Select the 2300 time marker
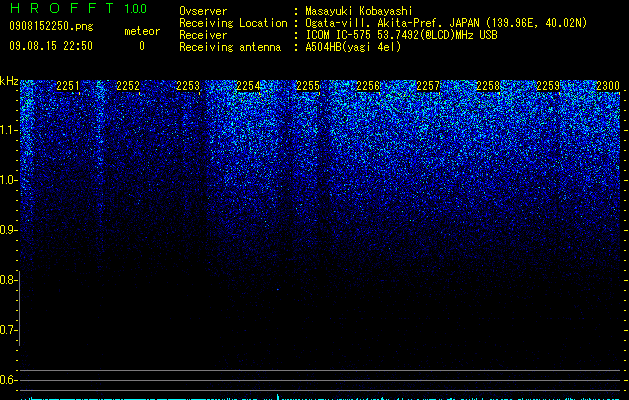Image resolution: width=629 pixels, height=400 pixels. click(608, 86)
